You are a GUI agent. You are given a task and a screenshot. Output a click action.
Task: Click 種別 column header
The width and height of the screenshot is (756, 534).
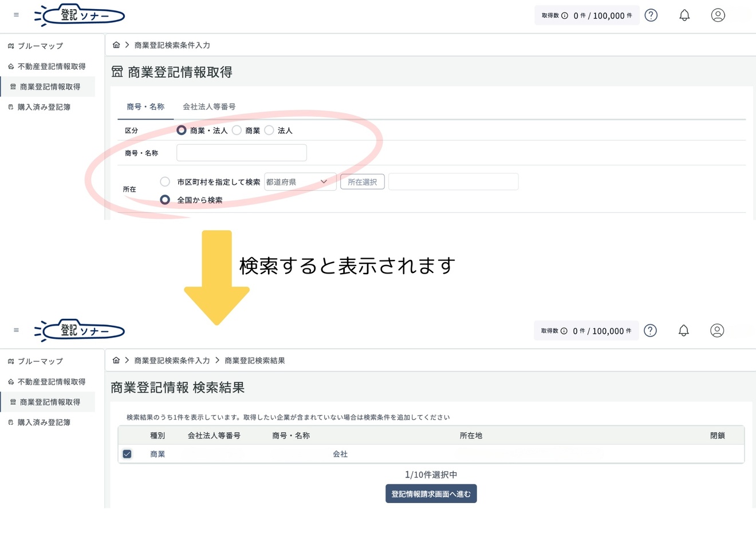(x=157, y=436)
